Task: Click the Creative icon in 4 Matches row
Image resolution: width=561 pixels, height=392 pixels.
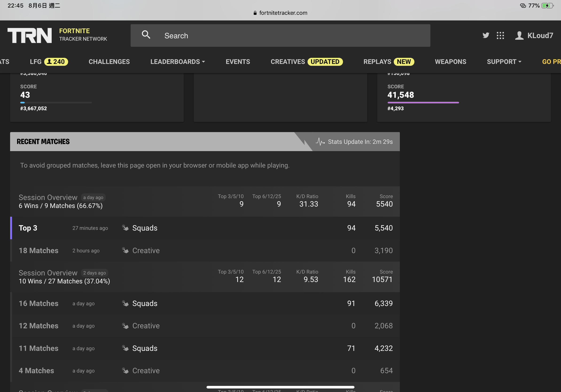Action: point(125,371)
